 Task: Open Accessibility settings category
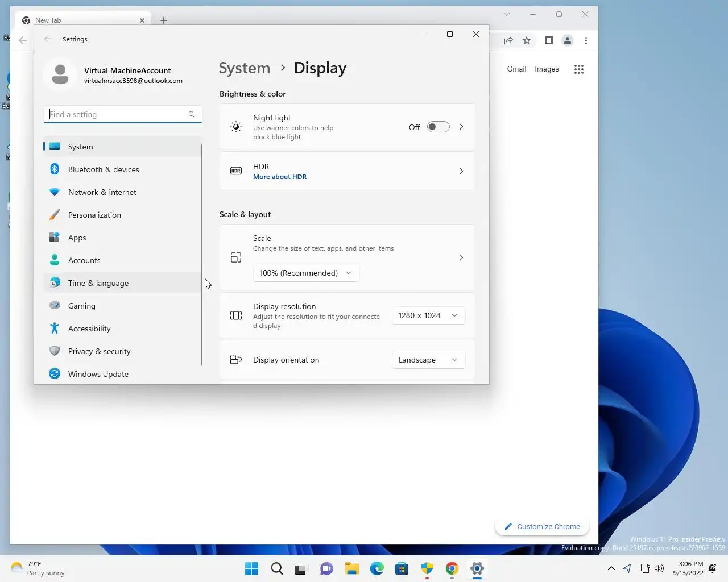point(122,329)
